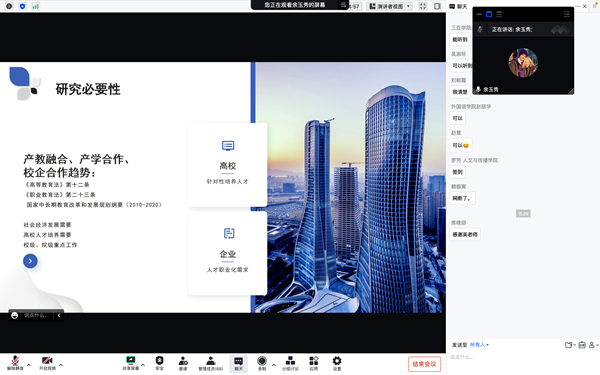Click the 企业 card on slide
The height and width of the screenshot is (375, 600).
click(x=228, y=253)
